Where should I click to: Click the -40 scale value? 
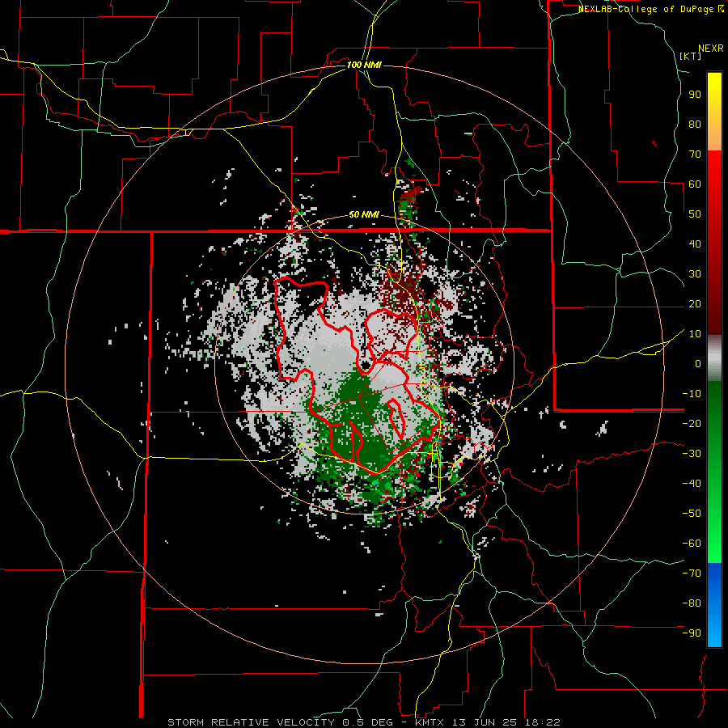[692, 484]
